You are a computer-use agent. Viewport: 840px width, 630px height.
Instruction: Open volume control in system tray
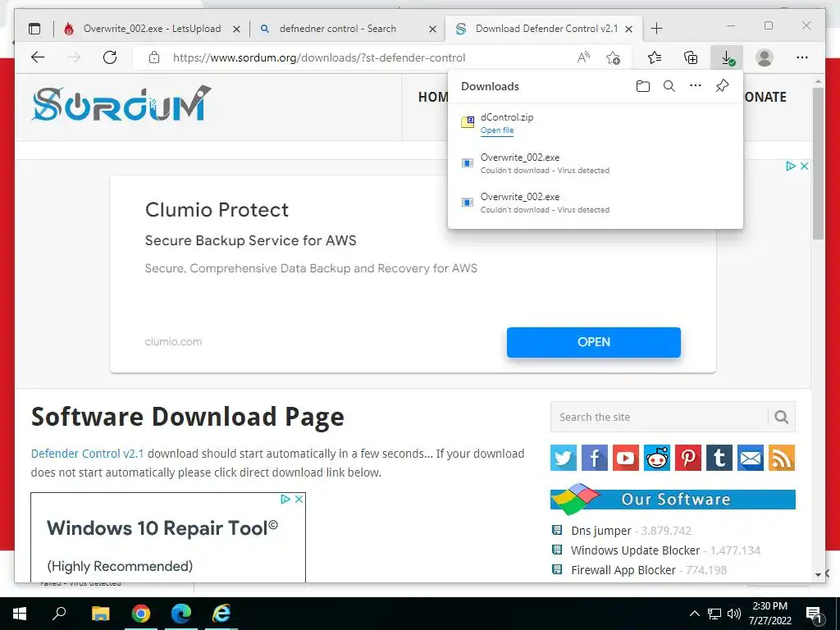(x=734, y=614)
